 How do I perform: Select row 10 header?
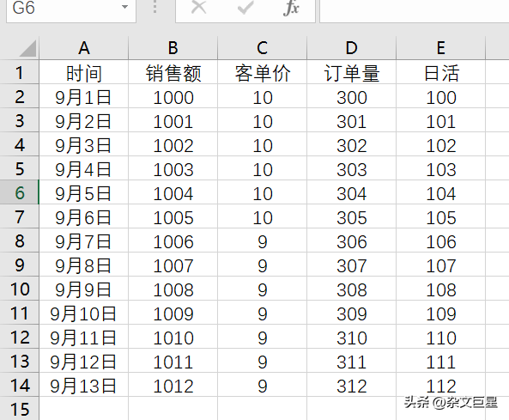coord(20,289)
